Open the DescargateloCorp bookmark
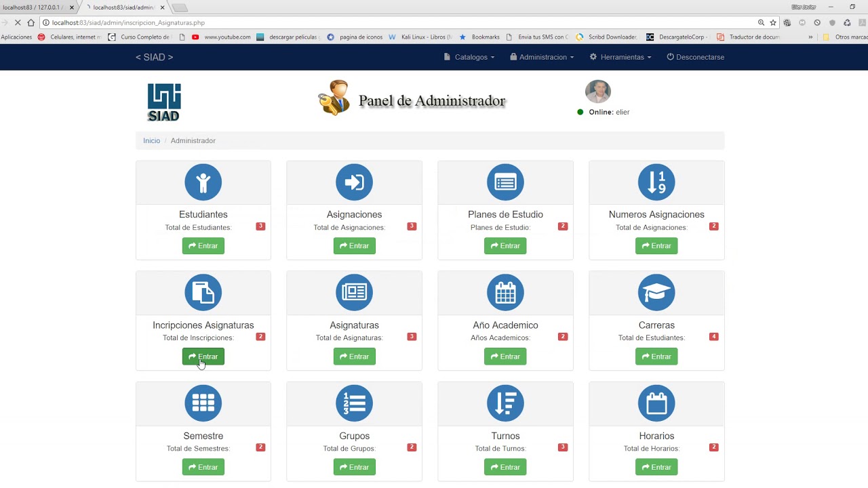868x488 pixels. click(x=677, y=37)
